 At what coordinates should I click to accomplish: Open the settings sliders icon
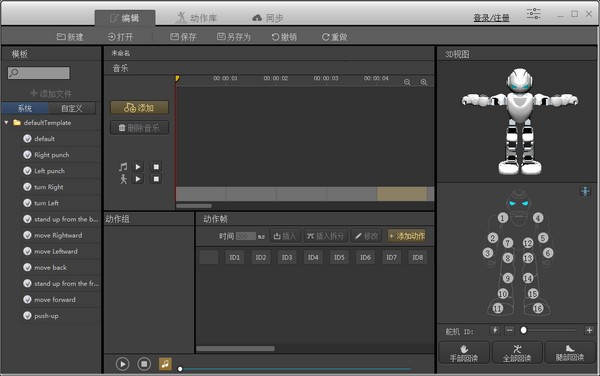[533, 14]
